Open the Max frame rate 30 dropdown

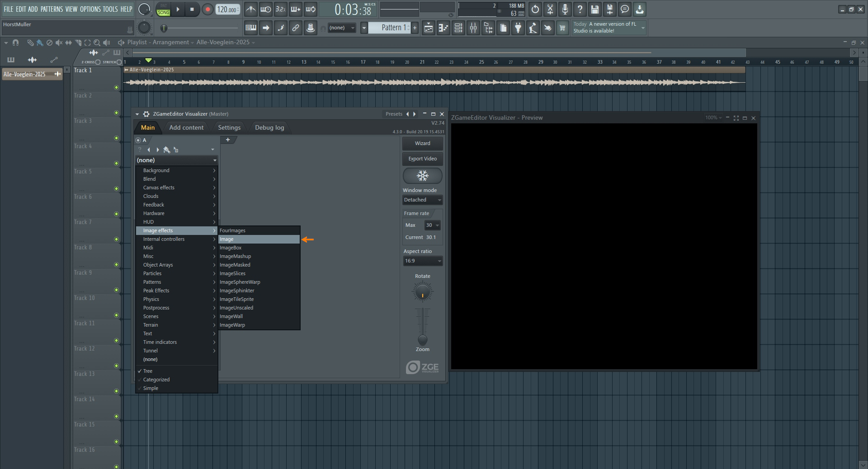pos(432,225)
